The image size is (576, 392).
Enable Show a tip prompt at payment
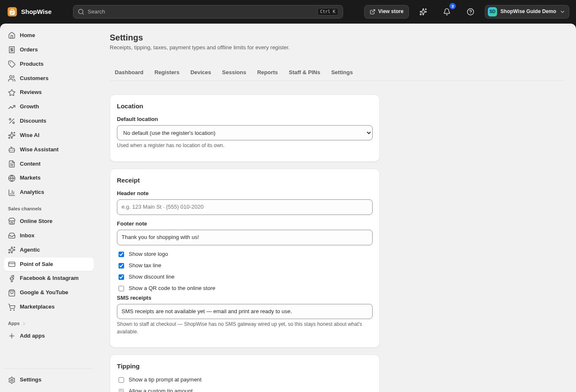pyautogui.click(x=121, y=380)
